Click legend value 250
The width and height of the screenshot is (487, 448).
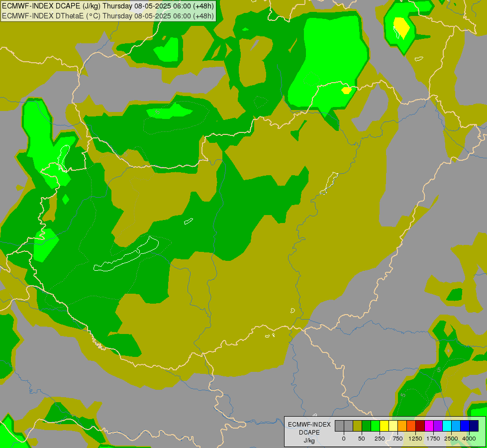380,439
